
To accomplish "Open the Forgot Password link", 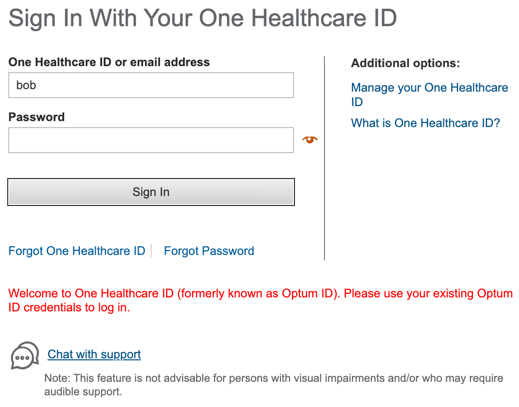I will [x=209, y=251].
